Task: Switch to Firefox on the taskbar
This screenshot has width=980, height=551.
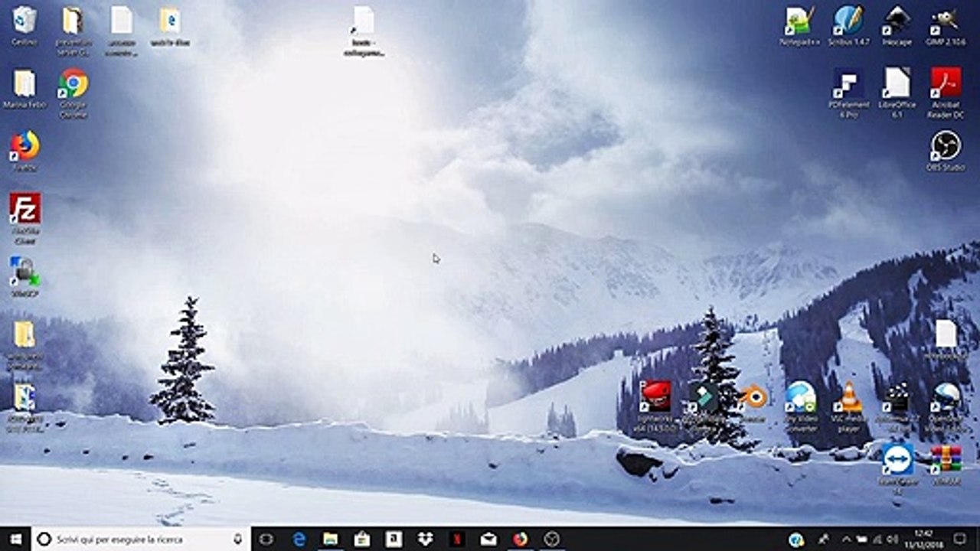Action: [521, 540]
